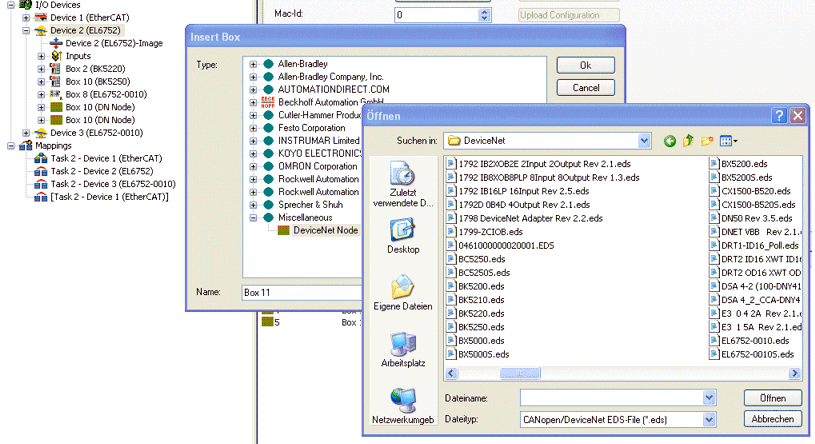Click I/O Devices root icon

pyautogui.click(x=25, y=5)
